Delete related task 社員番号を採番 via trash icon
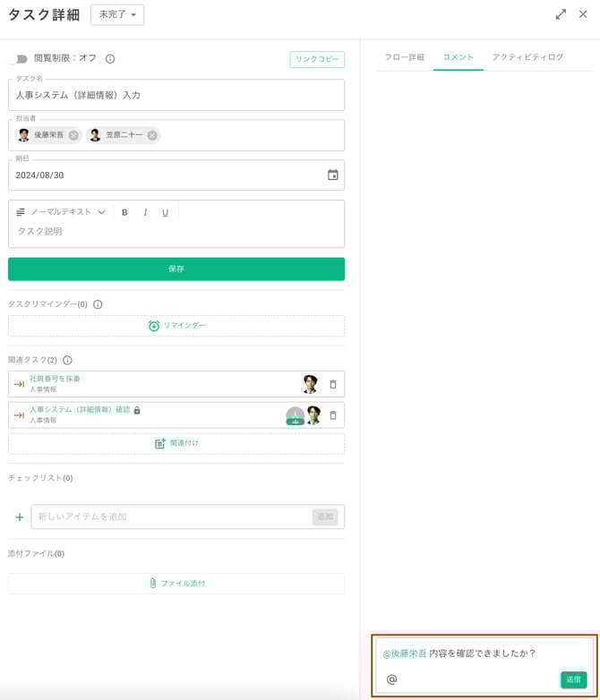Screen dimensions: 600x700 coord(333,384)
